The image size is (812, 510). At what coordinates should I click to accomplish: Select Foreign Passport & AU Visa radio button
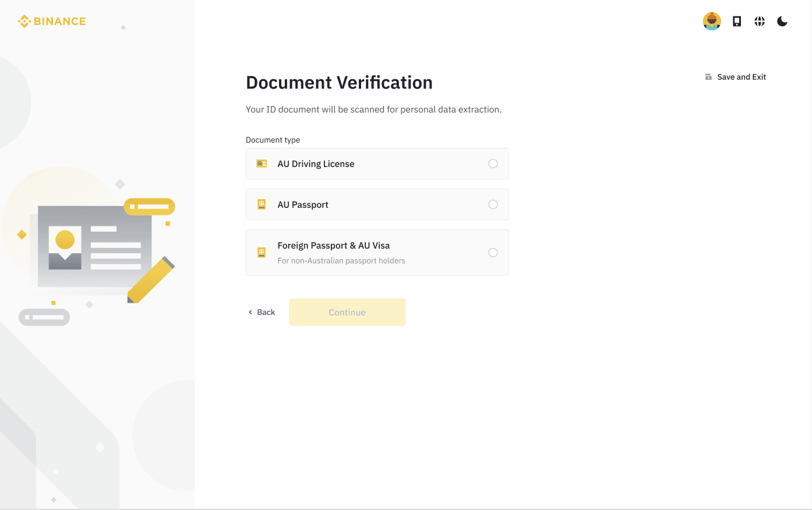(493, 253)
